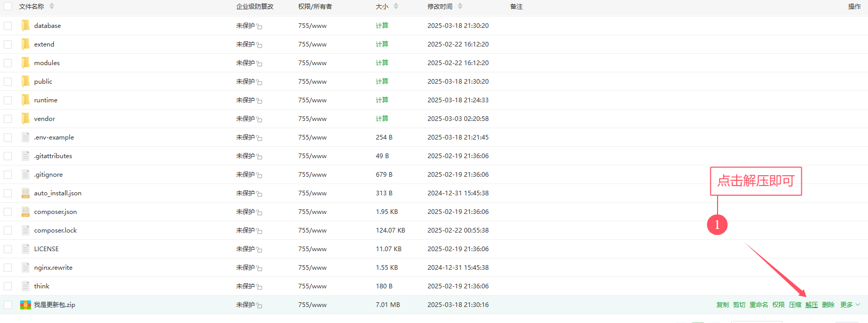Click the composer.json file icon
Image resolution: width=868 pixels, height=323 pixels.
(x=25, y=212)
